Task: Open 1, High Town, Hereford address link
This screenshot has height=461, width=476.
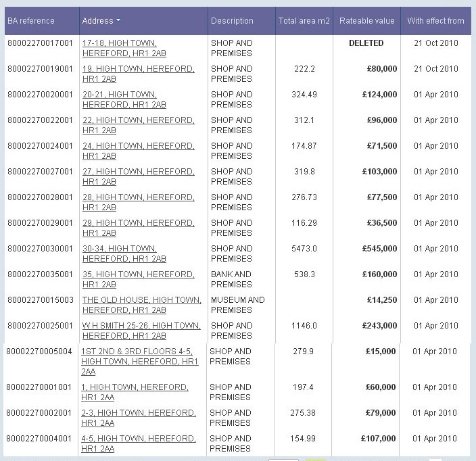Action: pos(135,392)
